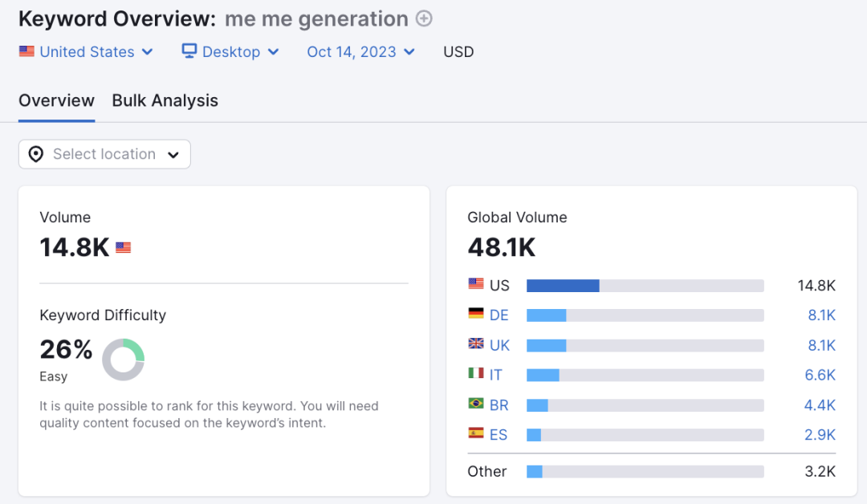Click the 6.6K volume link for IT
867x504 pixels.
[821, 375]
